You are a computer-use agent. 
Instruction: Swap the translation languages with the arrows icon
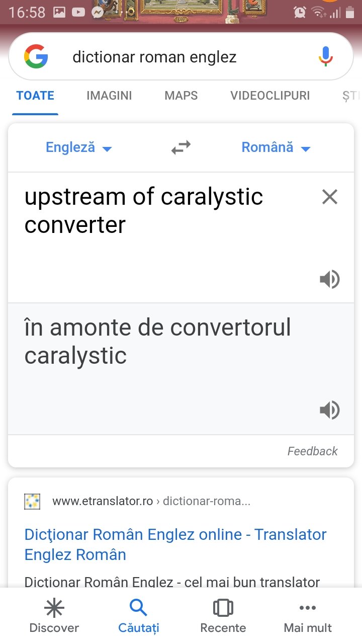(181, 147)
